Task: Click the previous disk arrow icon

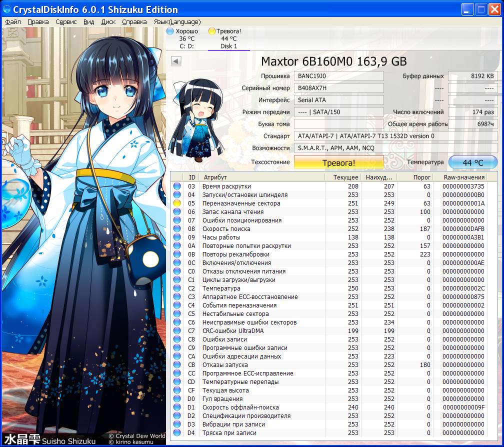Action: coord(176,61)
